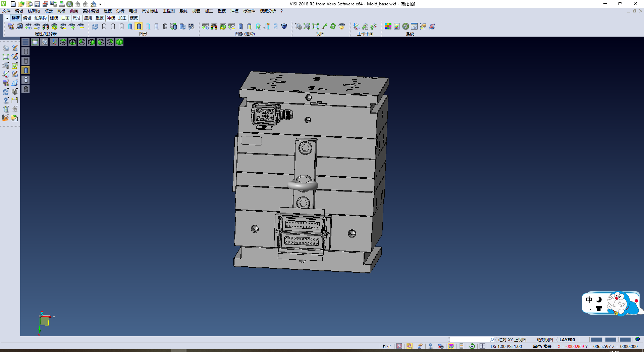Click the zoom magnifier icon in viewport toolbar

[x=45, y=42]
